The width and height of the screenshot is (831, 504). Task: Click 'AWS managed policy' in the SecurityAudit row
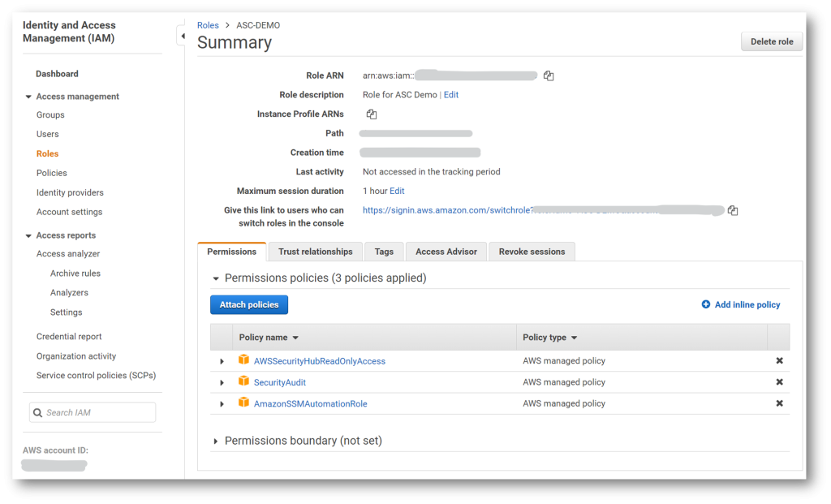pos(564,382)
